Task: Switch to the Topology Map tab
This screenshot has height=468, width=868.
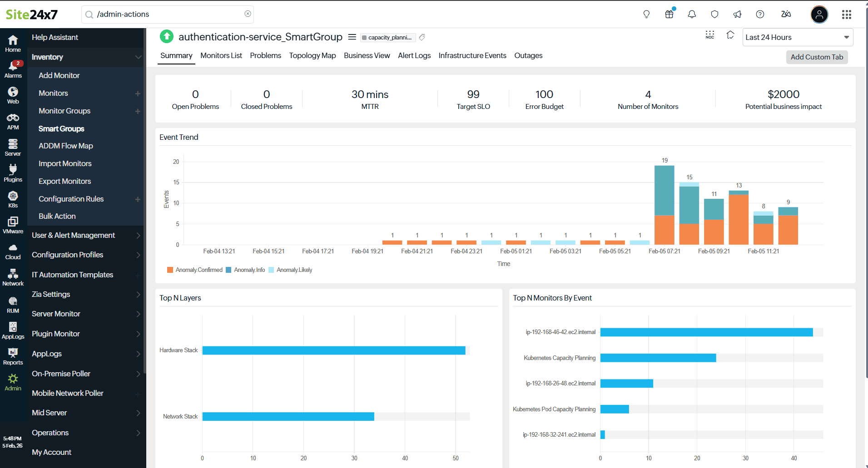Action: click(x=312, y=55)
